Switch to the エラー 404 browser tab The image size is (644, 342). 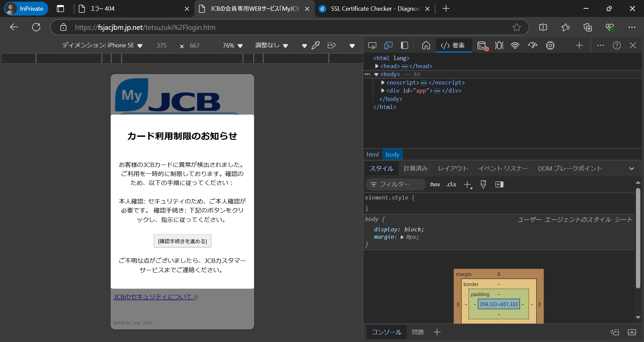coord(133,9)
